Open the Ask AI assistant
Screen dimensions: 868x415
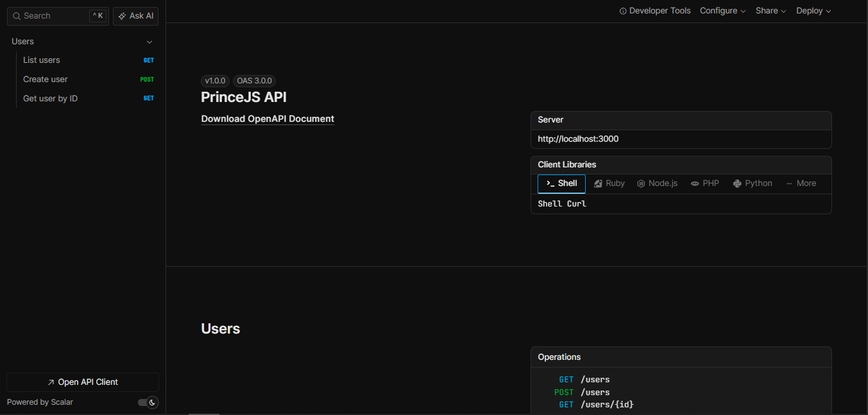(x=135, y=15)
